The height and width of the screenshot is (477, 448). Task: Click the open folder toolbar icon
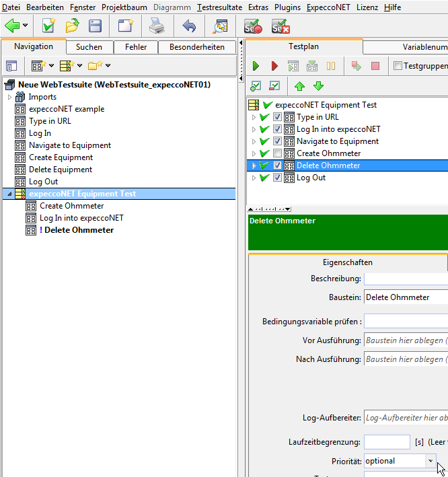(72, 26)
